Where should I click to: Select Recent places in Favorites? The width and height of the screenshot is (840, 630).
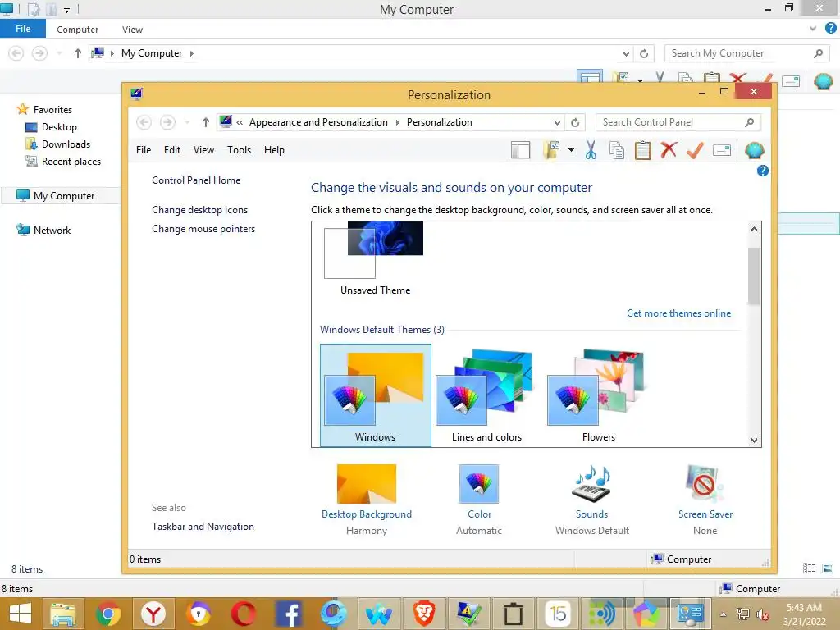(62, 162)
